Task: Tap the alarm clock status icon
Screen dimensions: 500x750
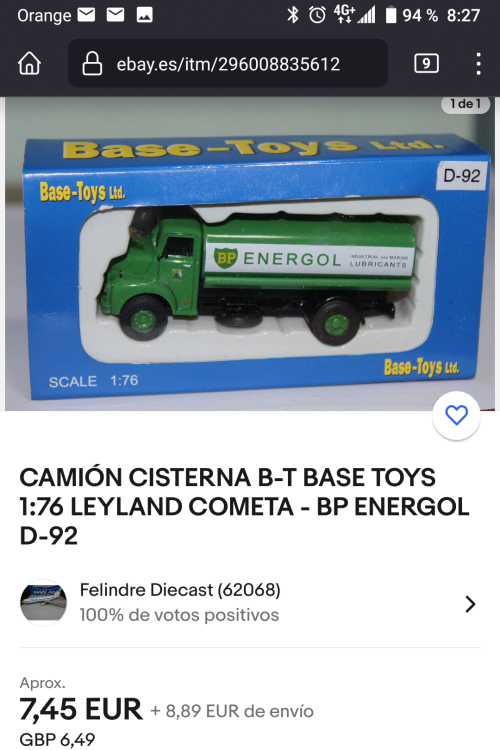Action: [x=317, y=15]
